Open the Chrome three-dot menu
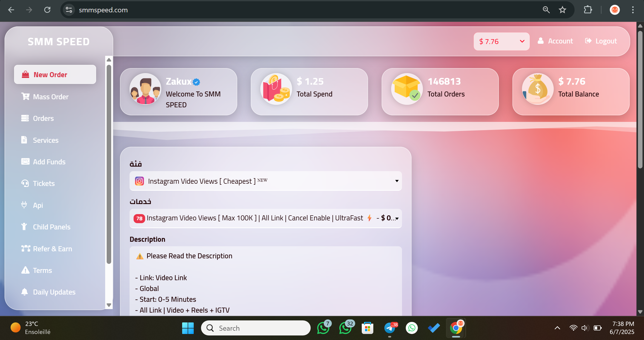The height and width of the screenshot is (340, 644). [x=633, y=10]
